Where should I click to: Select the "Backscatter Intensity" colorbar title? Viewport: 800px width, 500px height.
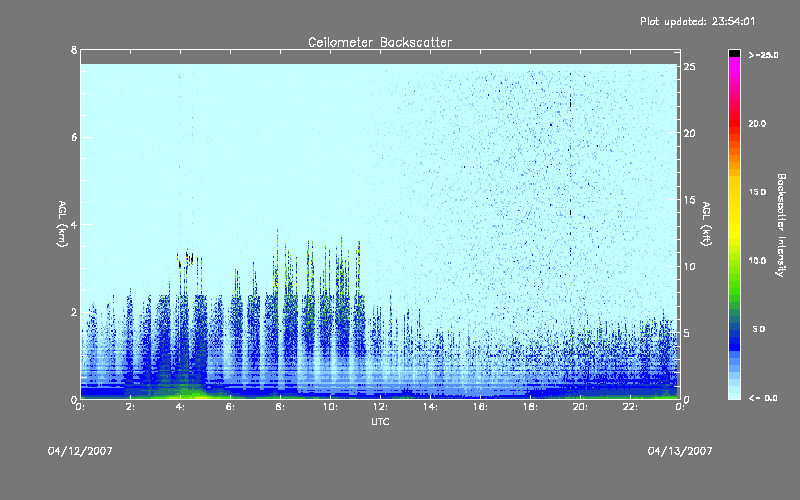click(x=781, y=225)
